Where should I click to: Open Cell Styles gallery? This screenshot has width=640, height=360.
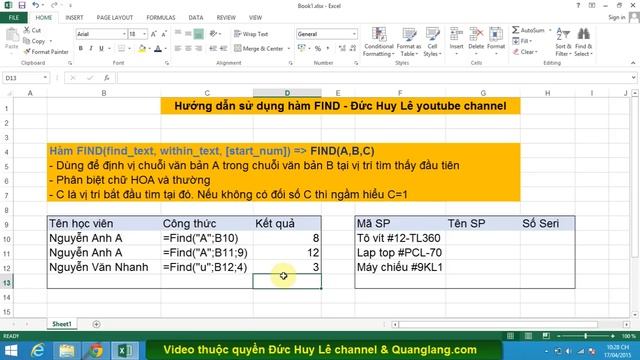click(432, 42)
